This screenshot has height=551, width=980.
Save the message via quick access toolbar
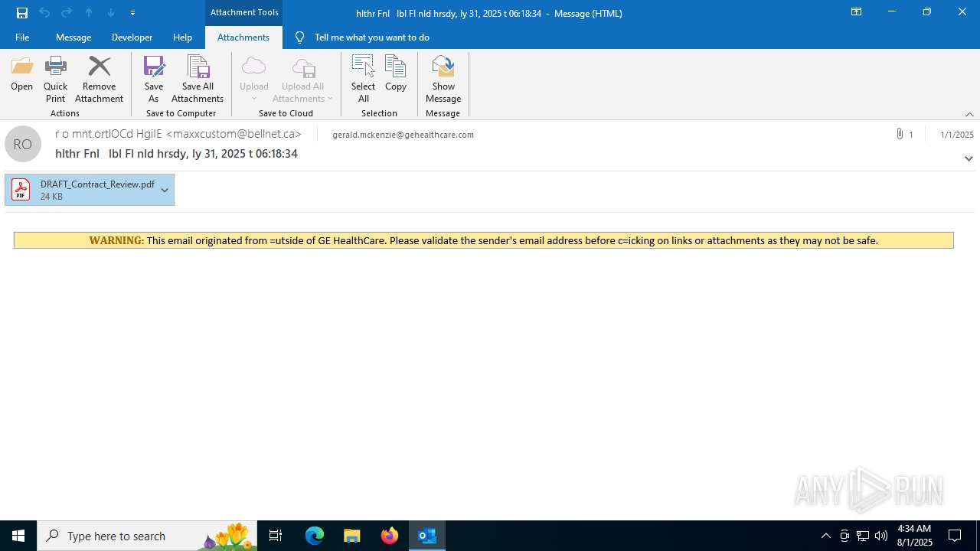click(22, 13)
